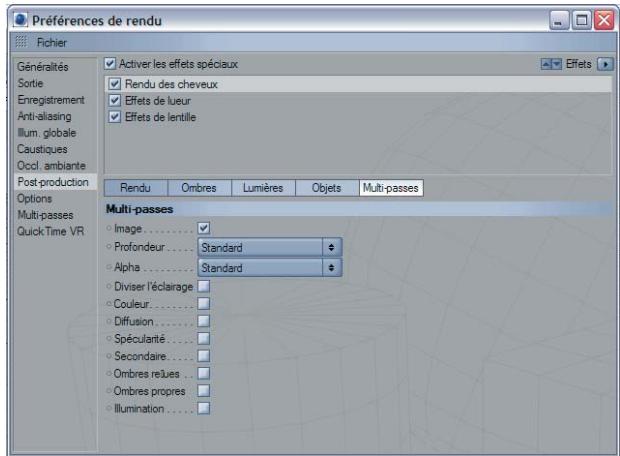This screenshot has height=456, width=620.
Task: Select QuickTime VR in the sidebar
Action: pos(46,231)
